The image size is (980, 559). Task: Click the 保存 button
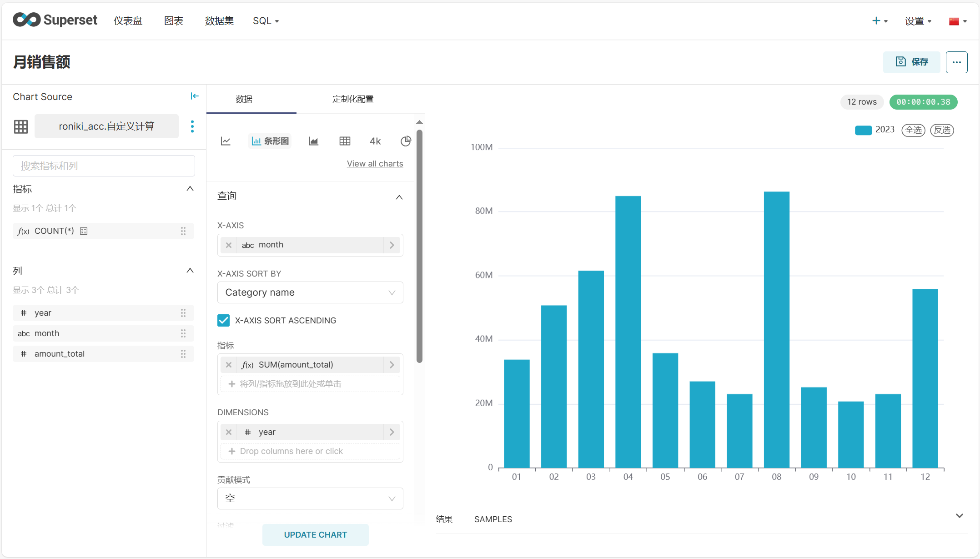pyautogui.click(x=911, y=62)
